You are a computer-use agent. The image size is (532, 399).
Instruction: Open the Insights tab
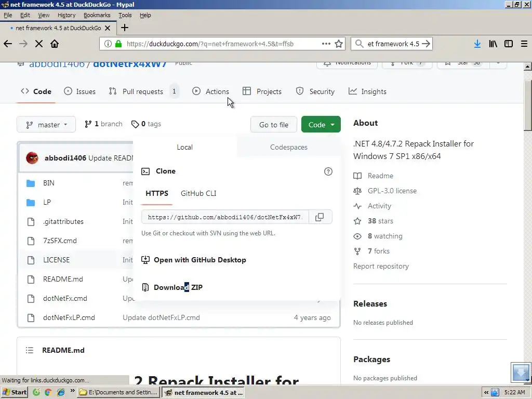click(367, 91)
